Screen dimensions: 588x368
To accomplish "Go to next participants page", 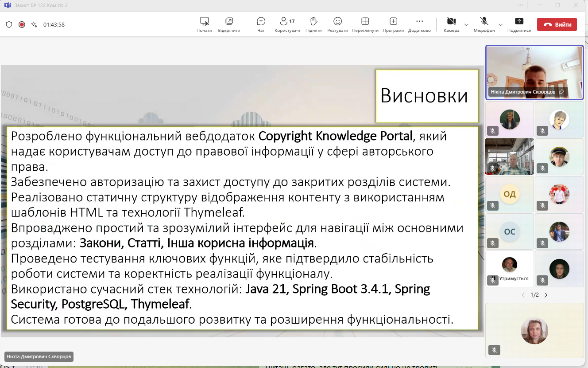I will point(546,295).
